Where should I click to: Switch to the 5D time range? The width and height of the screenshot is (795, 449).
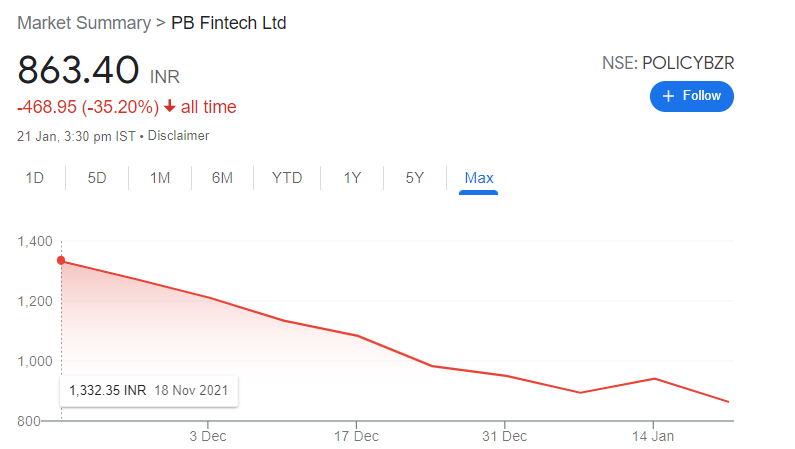point(97,178)
